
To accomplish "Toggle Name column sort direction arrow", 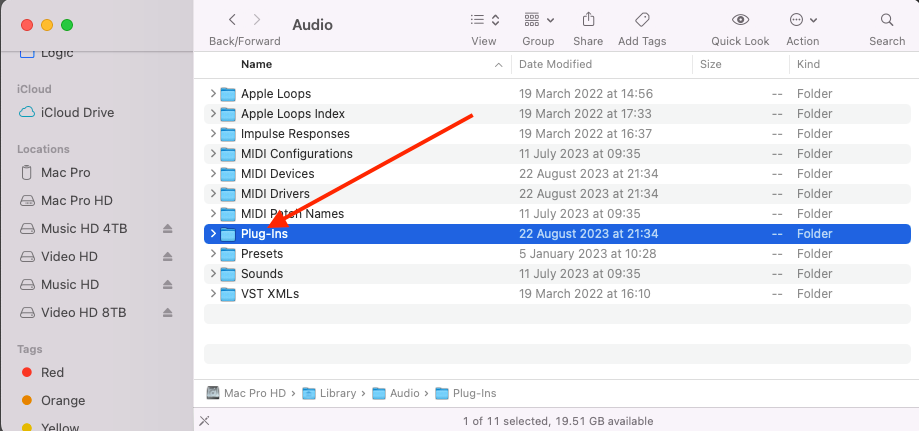I will coord(499,65).
